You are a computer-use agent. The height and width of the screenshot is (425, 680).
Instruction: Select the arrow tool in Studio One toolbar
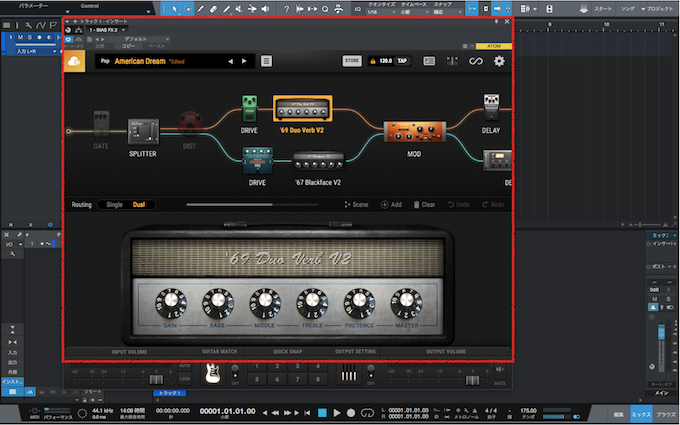click(x=174, y=8)
